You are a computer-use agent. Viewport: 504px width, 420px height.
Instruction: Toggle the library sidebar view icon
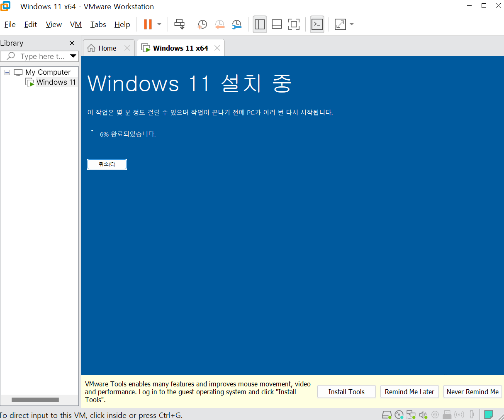(x=260, y=24)
